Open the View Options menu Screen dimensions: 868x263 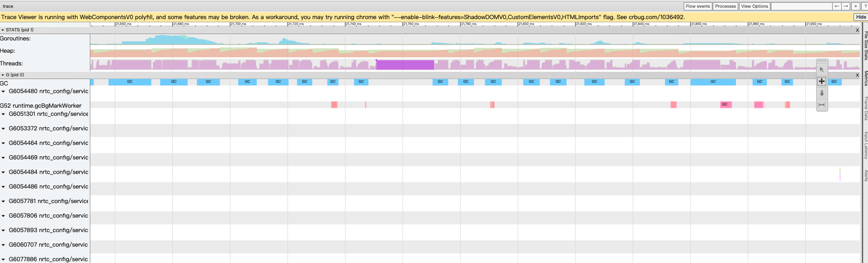coord(754,6)
